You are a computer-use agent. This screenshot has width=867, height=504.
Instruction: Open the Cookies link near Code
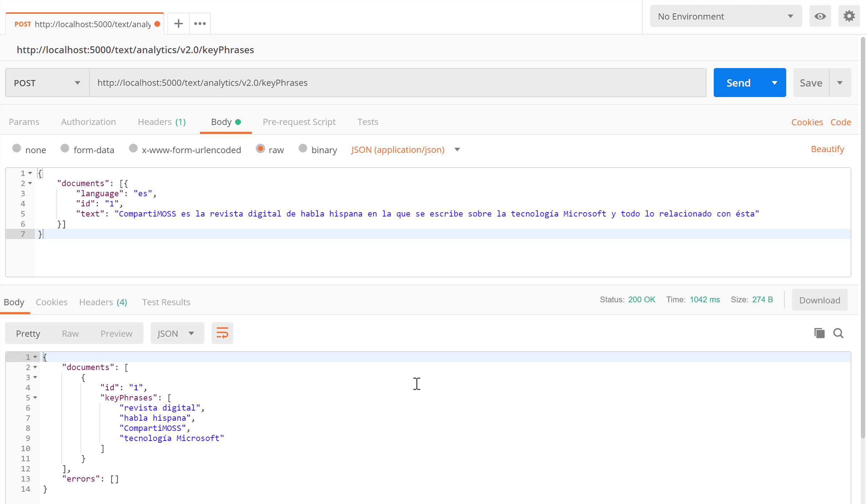tap(807, 122)
